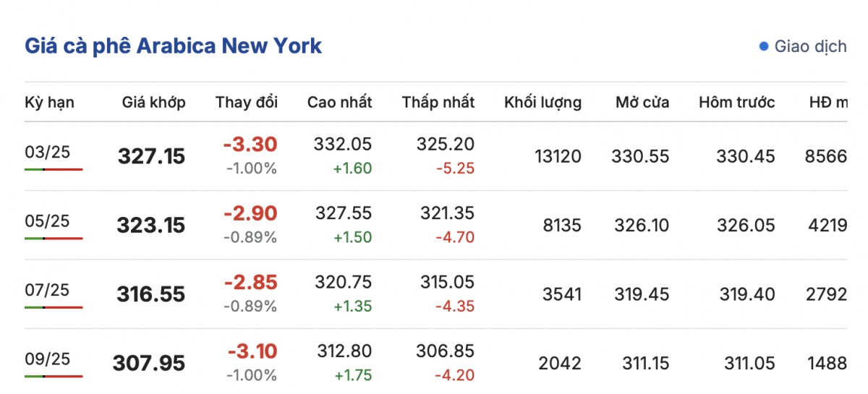This screenshot has width=868, height=394.
Task: Click the green-red bar under 03/25
Action: 54,169
